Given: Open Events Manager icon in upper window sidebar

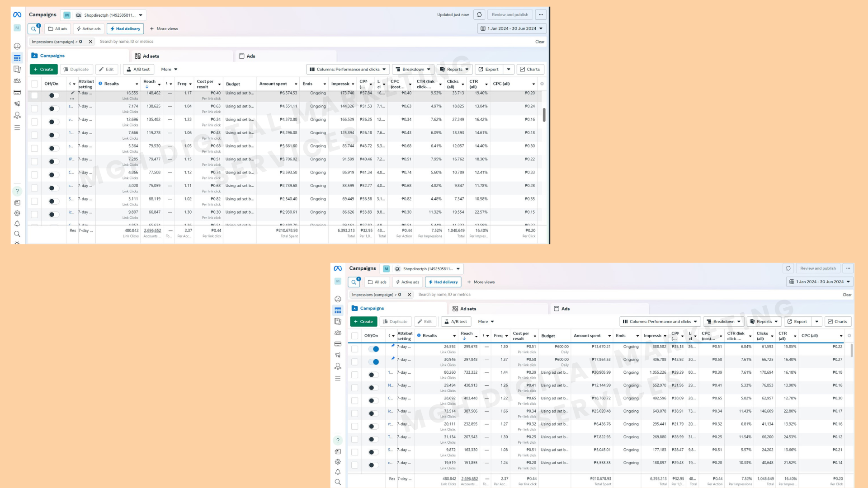Looking at the screenshot, I should pos(17,116).
